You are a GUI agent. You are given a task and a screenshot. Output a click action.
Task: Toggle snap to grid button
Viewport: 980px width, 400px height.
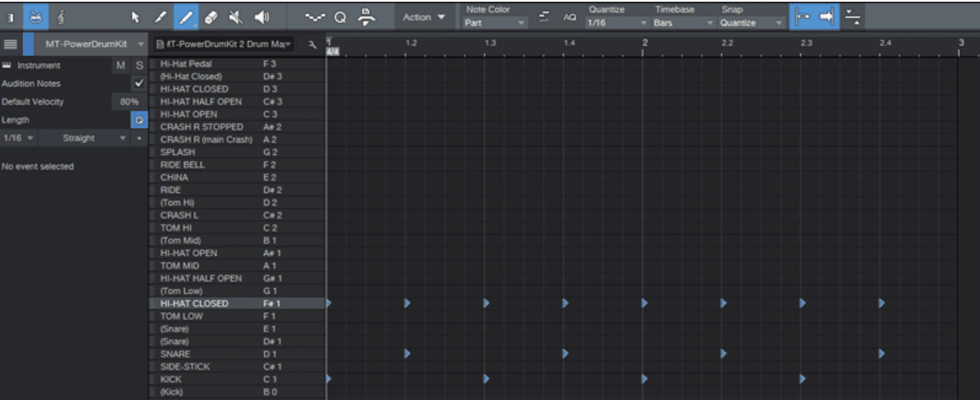coord(802,17)
